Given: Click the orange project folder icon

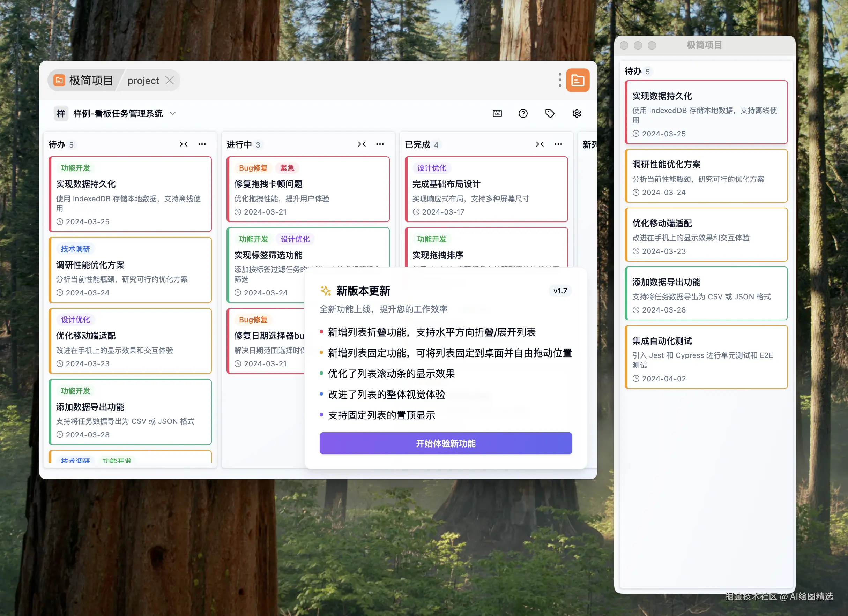Looking at the screenshot, I should tap(578, 80).
